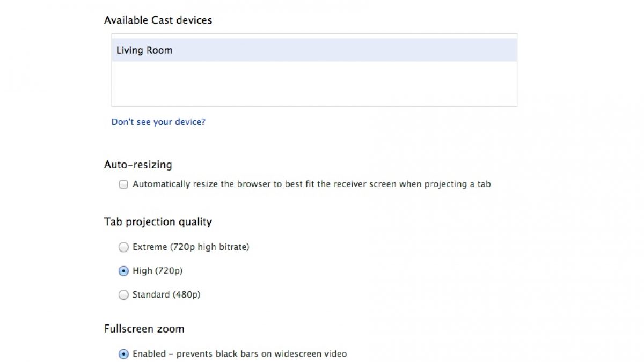Click the "Tab projection quality" heading
The image size is (644, 362).
click(158, 222)
